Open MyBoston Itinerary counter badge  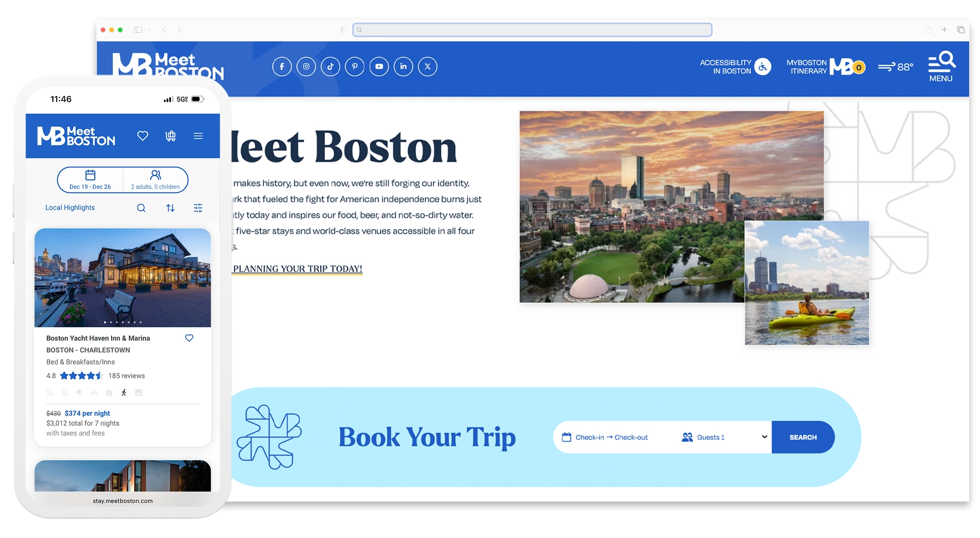pyautogui.click(x=859, y=68)
